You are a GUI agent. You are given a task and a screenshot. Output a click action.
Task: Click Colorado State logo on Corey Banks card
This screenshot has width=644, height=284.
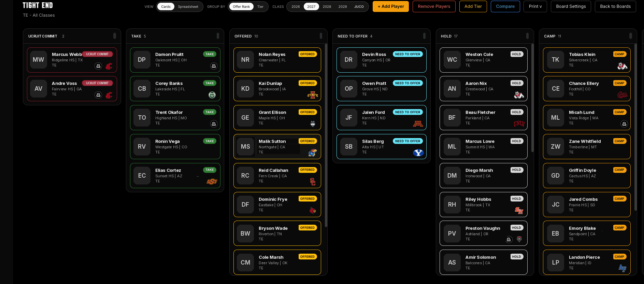click(212, 95)
